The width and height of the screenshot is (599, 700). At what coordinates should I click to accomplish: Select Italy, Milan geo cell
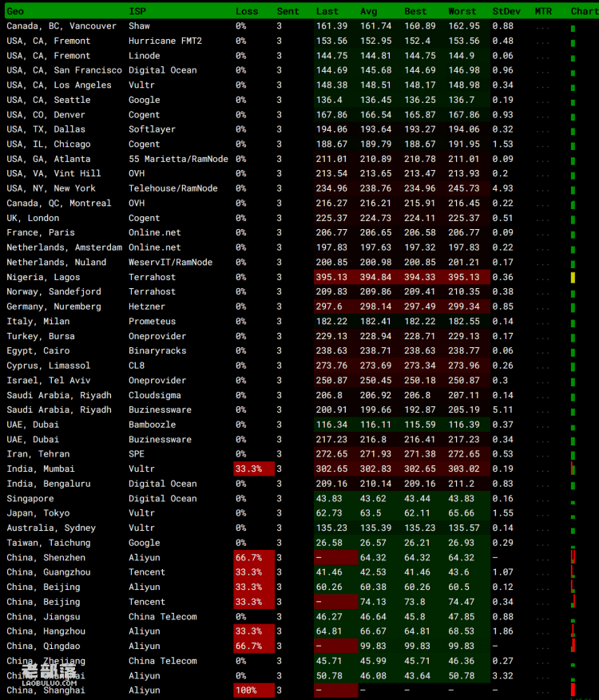click(38, 322)
